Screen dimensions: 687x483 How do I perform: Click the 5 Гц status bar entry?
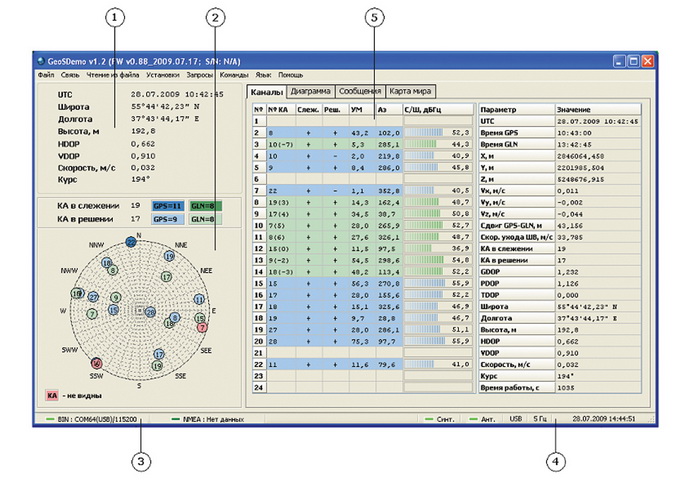(x=540, y=419)
